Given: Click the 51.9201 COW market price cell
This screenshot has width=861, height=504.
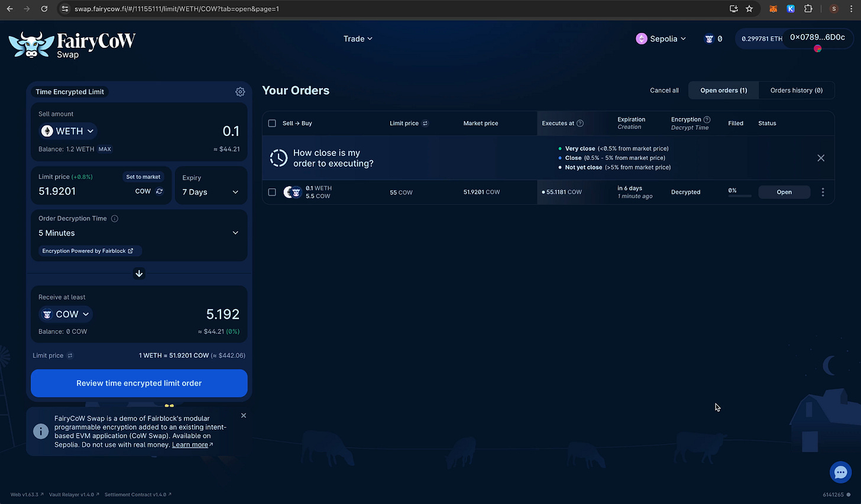Looking at the screenshot, I should coord(481,192).
